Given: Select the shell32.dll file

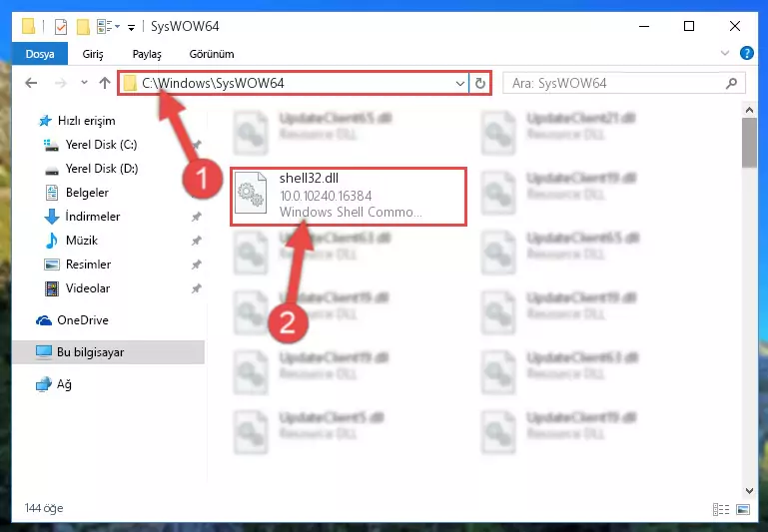Looking at the screenshot, I should pos(349,197).
